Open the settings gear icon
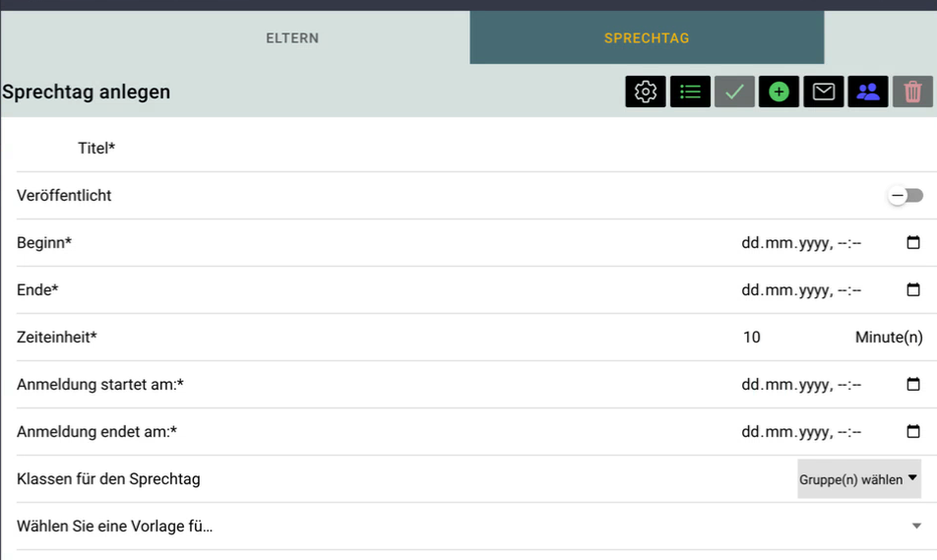Image resolution: width=937 pixels, height=560 pixels. 646,92
